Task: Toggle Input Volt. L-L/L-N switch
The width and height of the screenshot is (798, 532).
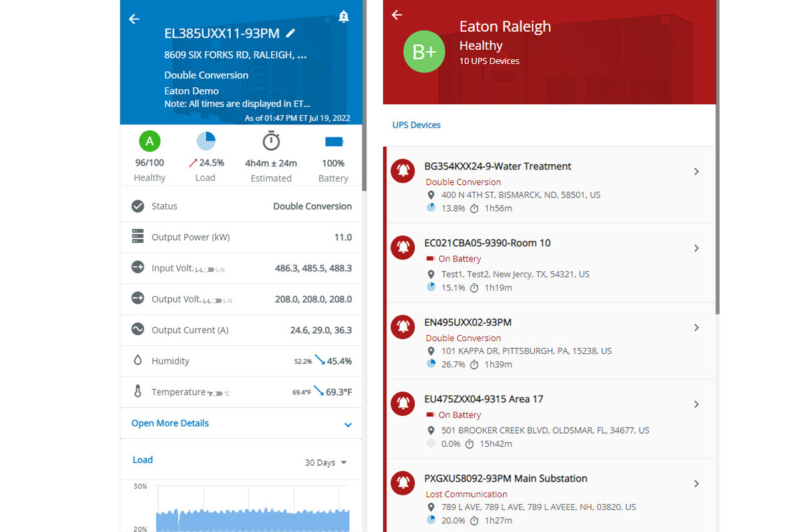Action: pos(210,269)
